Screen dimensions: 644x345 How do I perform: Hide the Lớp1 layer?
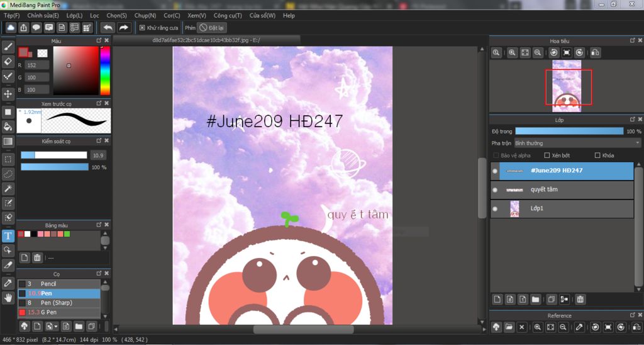coord(495,209)
